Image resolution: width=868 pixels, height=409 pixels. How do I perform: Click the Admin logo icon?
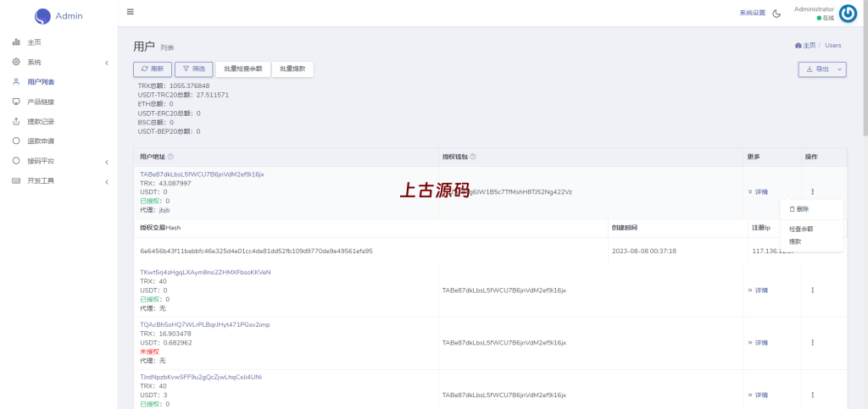(x=42, y=17)
